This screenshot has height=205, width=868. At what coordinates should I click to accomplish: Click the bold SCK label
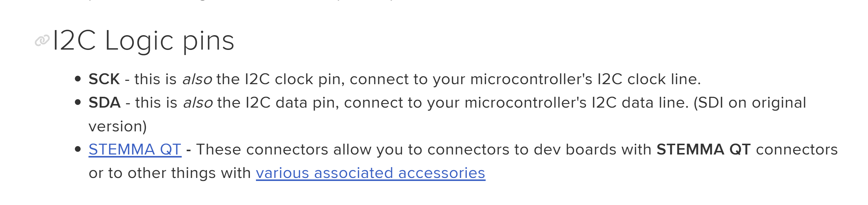pyautogui.click(x=104, y=79)
